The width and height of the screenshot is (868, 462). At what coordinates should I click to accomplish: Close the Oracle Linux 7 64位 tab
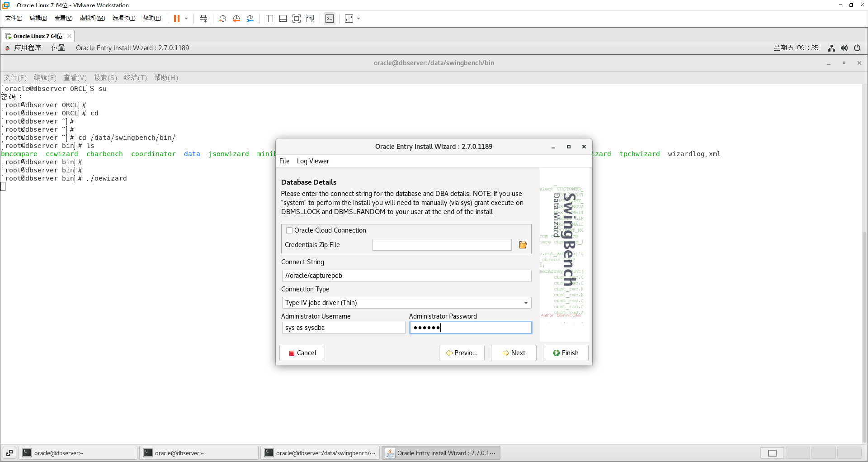coord(69,36)
